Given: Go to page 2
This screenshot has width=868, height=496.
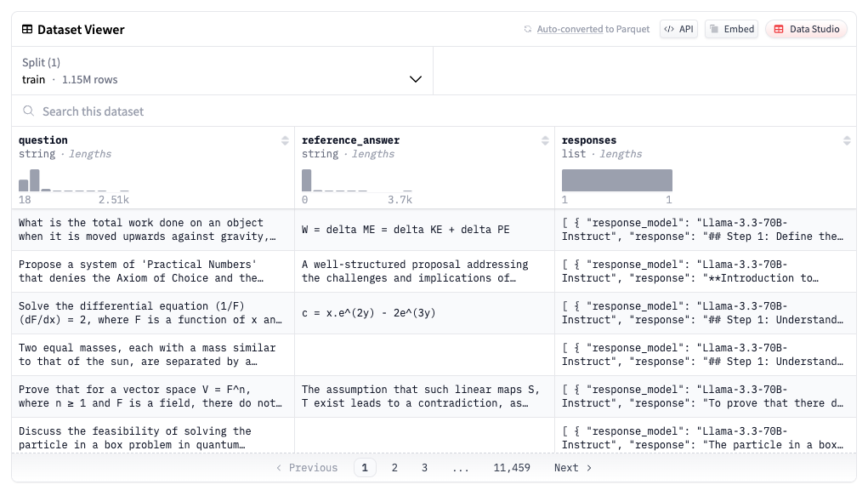Looking at the screenshot, I should click(394, 468).
